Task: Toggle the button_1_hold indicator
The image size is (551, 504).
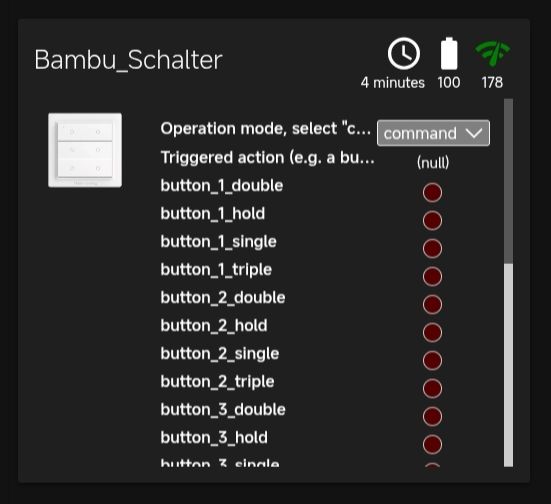Action: coord(432,221)
